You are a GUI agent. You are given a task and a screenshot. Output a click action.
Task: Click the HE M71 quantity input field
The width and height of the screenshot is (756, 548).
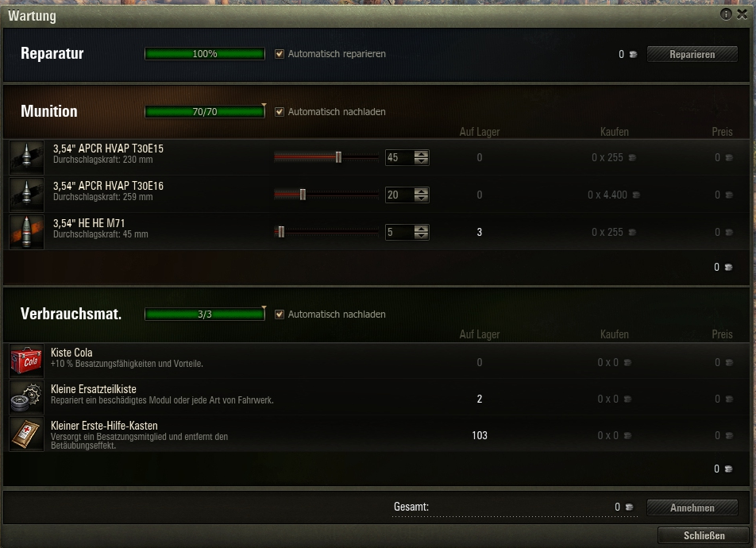click(399, 232)
